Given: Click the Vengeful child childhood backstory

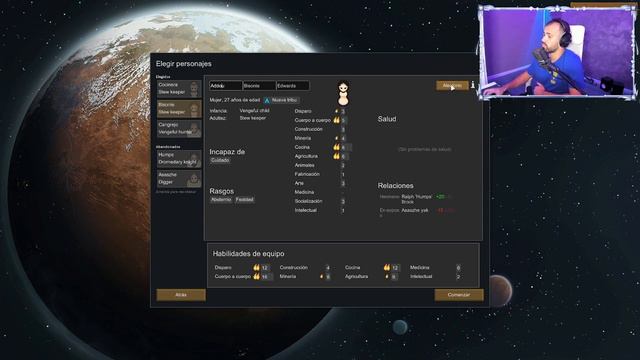Looking at the screenshot, I should (254, 111).
